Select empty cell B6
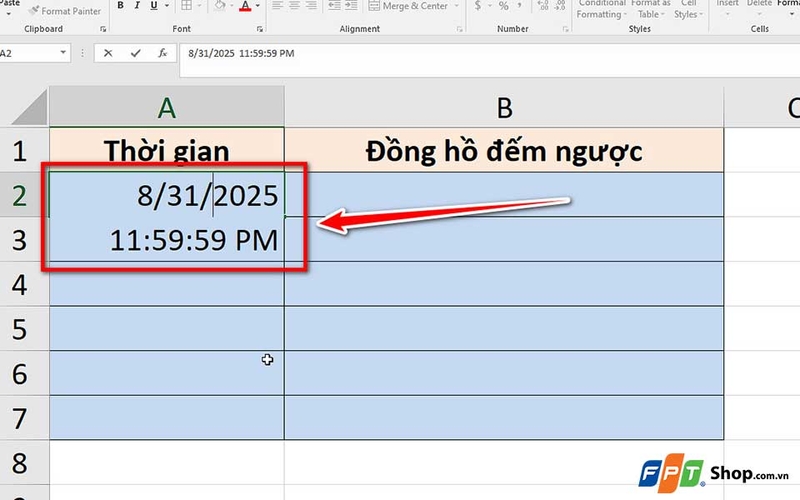Image resolution: width=800 pixels, height=500 pixels. tap(504, 373)
